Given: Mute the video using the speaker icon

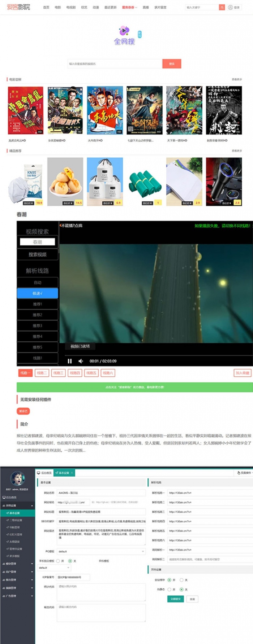Looking at the screenshot, I should pyautogui.click(x=81, y=361).
